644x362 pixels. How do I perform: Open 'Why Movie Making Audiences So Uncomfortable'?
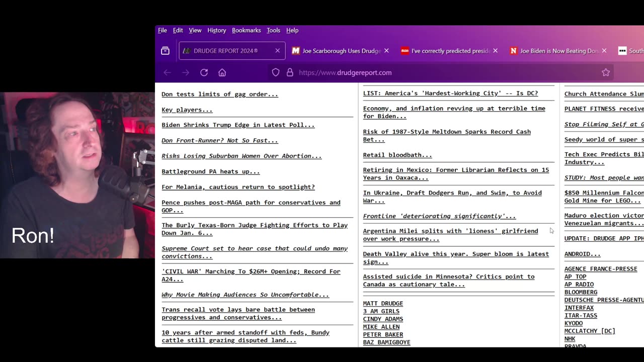point(245,295)
